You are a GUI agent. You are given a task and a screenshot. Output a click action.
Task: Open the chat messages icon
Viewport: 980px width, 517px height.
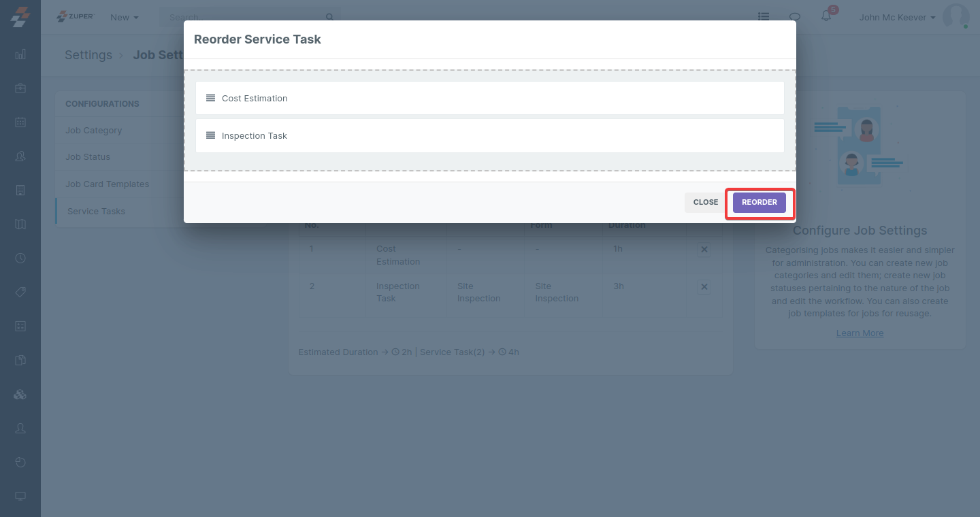pyautogui.click(x=794, y=17)
